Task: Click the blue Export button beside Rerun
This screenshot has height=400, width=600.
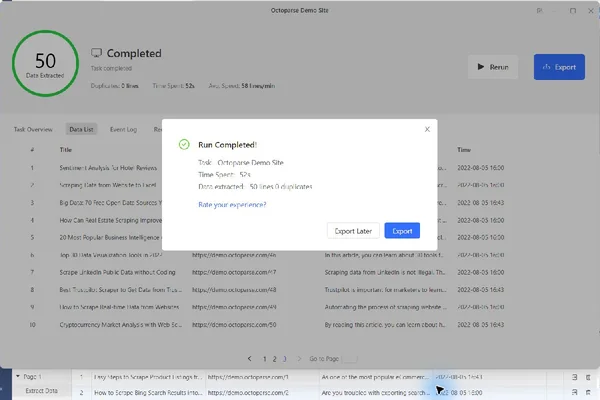Action: [x=559, y=67]
